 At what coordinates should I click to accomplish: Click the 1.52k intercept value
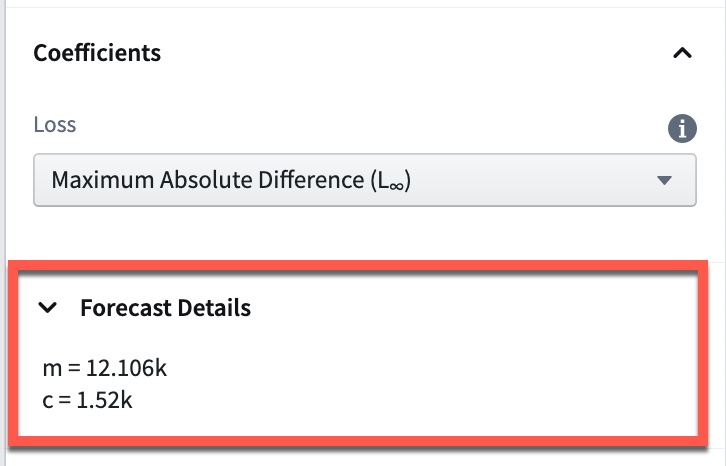105,400
